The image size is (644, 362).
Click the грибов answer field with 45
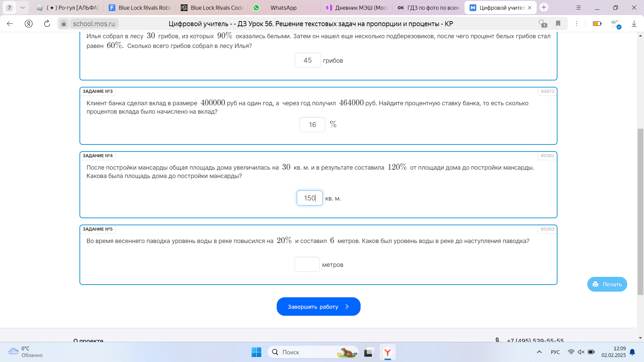coord(308,60)
